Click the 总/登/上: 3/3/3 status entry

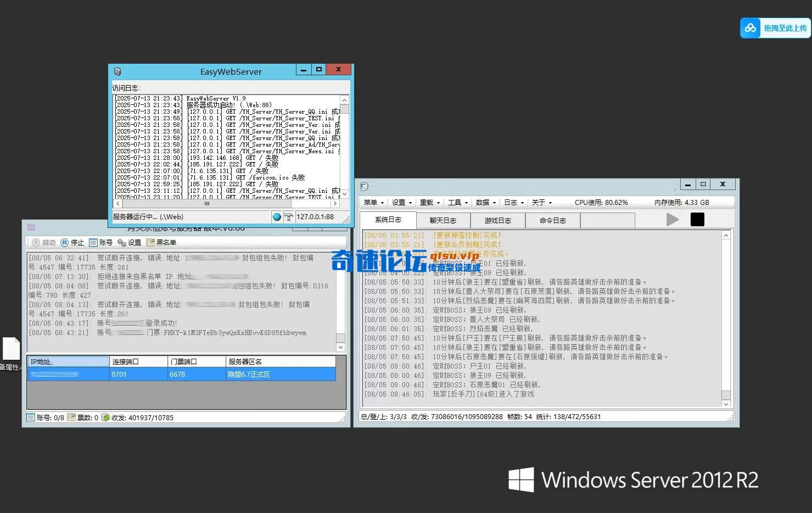pos(384,417)
